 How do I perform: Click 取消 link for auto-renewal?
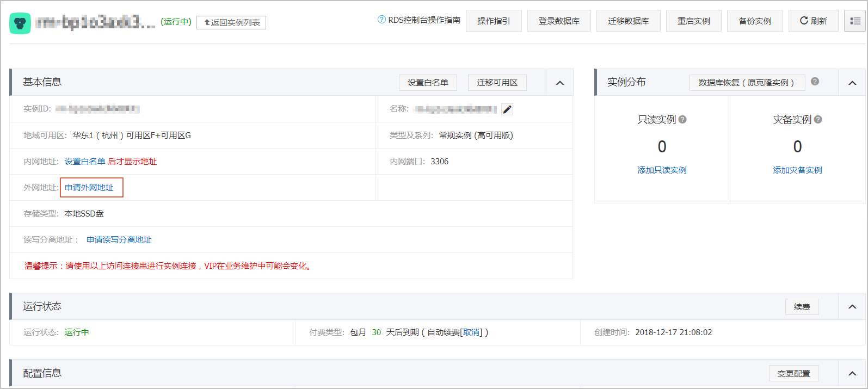click(471, 332)
